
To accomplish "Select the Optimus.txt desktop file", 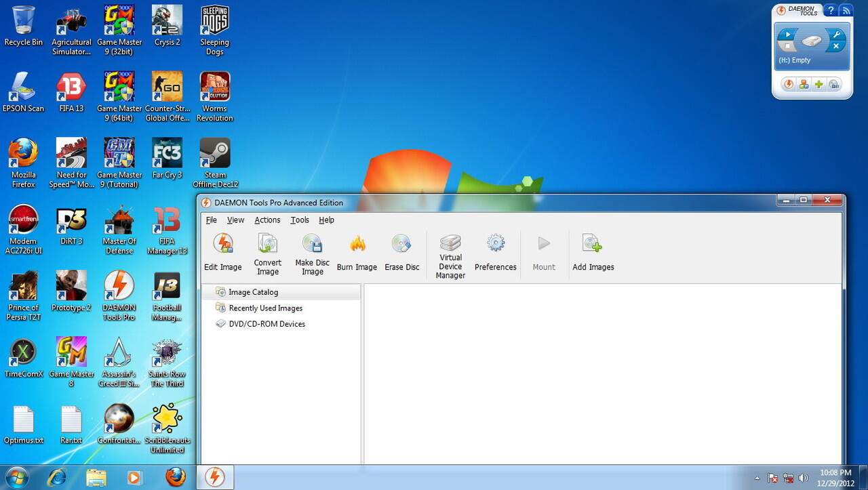I will (23, 425).
